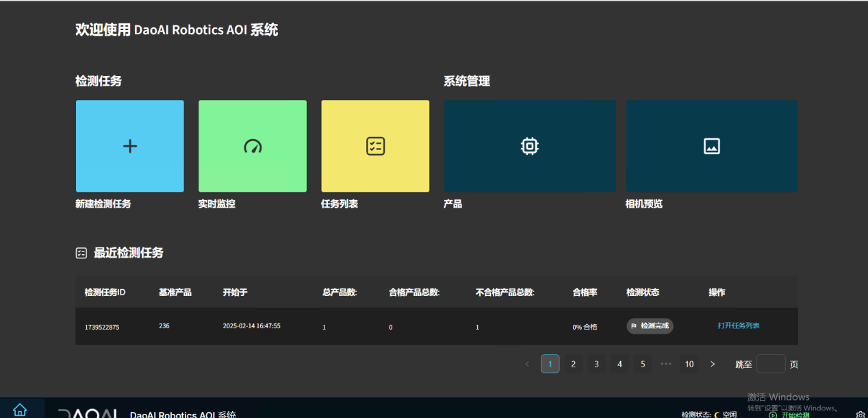
Task: Select page 10 in pagination
Action: click(689, 364)
